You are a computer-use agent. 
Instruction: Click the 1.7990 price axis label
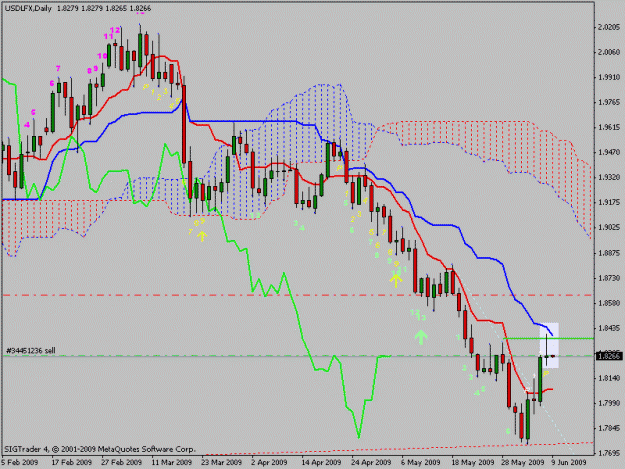(x=609, y=403)
